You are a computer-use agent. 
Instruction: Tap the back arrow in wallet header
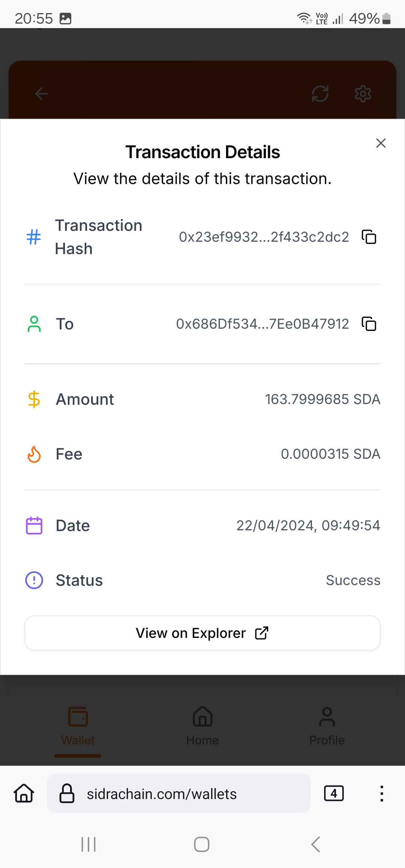pyautogui.click(x=42, y=94)
